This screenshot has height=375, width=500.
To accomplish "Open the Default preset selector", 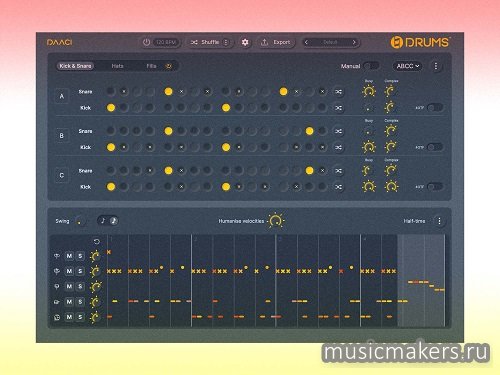I will [330, 42].
